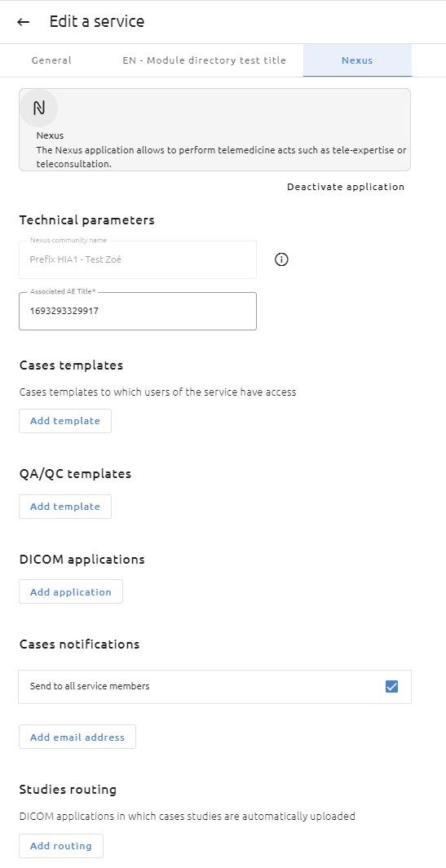Click the Add application button
The image size is (446, 868).
pos(71,591)
